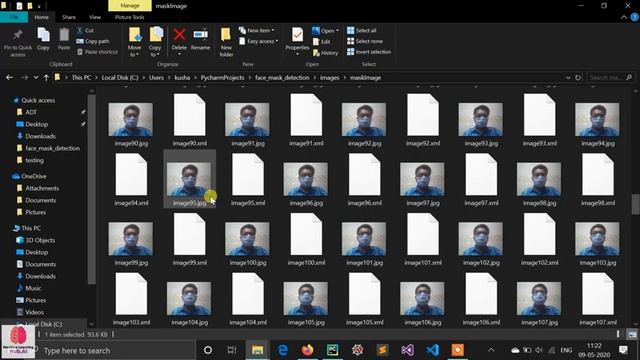Switch to large thumbnails view button

[632, 334]
